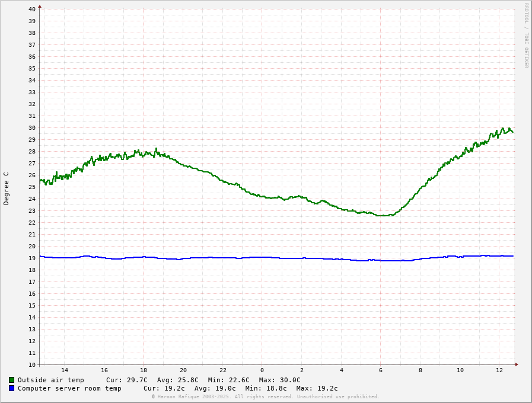The width and height of the screenshot is (532, 403).
Task: Click the "Avg: 25.8C" outside air statistic
Action: (x=177, y=380)
